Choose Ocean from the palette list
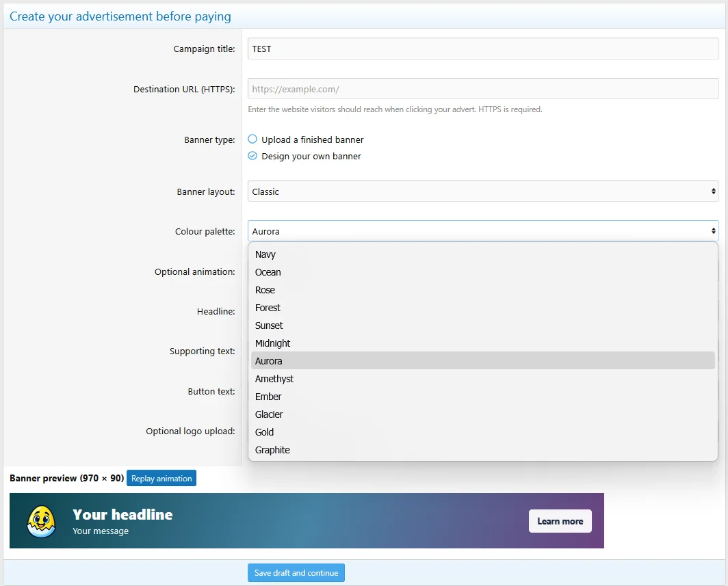Screen dimensions: 728x586 click(483, 272)
